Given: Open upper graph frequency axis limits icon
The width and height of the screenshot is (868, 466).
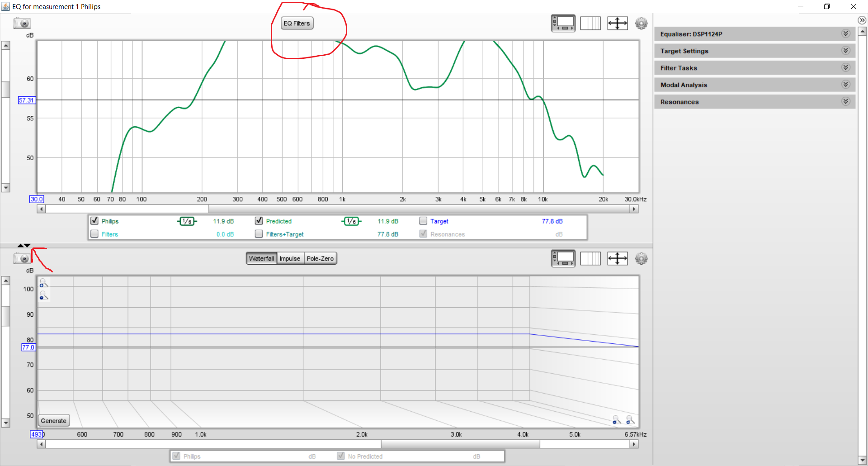Looking at the screenshot, I should (590, 23).
